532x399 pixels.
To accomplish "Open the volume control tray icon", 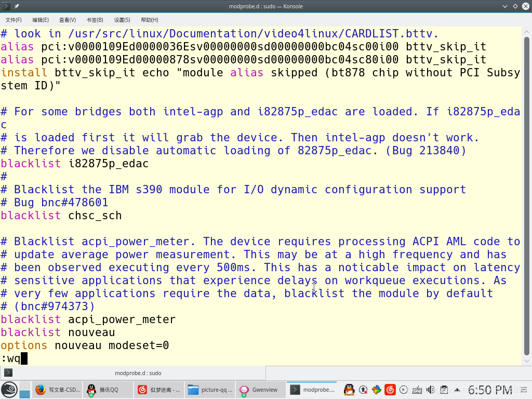I will pyautogui.click(x=431, y=390).
